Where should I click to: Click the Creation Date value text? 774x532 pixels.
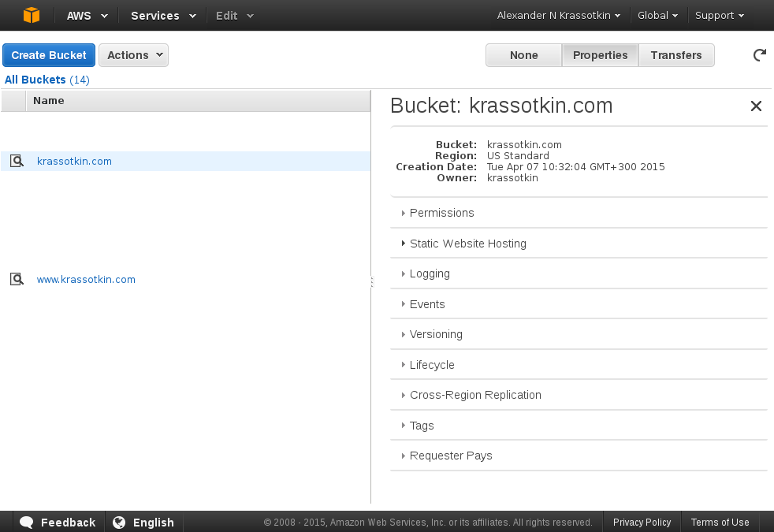pos(575,167)
